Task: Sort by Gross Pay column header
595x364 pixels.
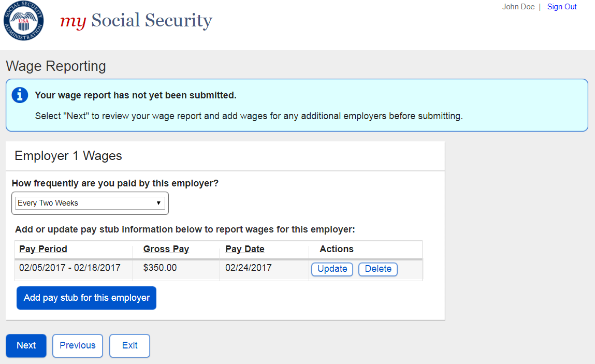Action: 166,249
